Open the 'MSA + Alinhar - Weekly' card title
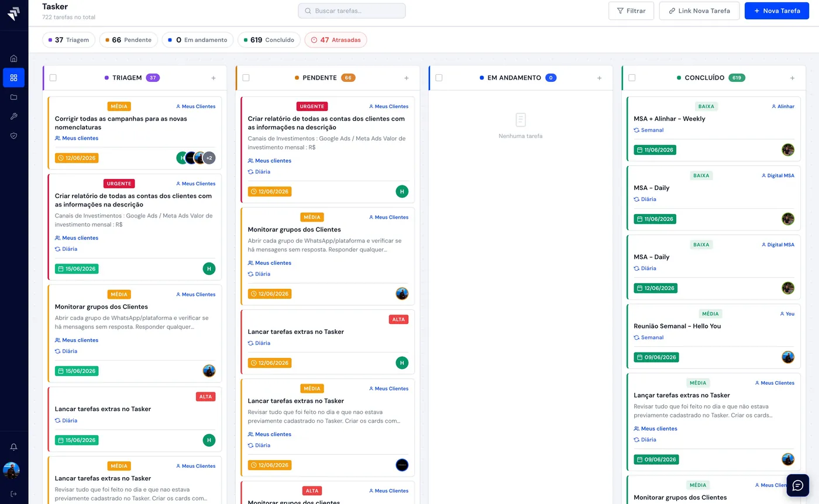 tap(669, 119)
